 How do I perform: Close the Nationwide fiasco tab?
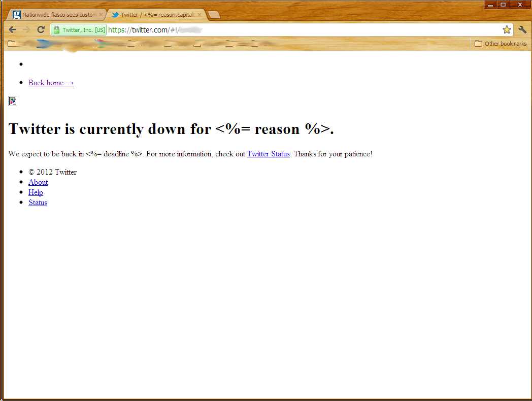(x=101, y=15)
